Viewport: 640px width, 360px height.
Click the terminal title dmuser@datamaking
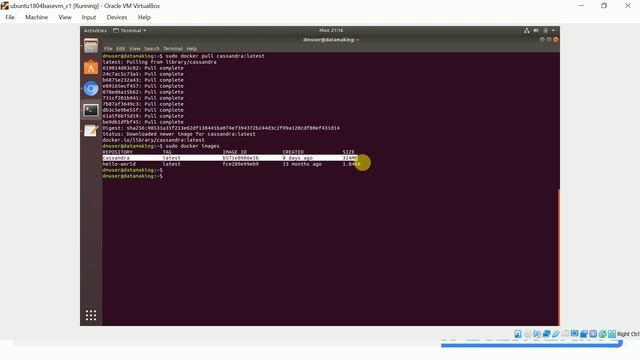tap(331, 40)
